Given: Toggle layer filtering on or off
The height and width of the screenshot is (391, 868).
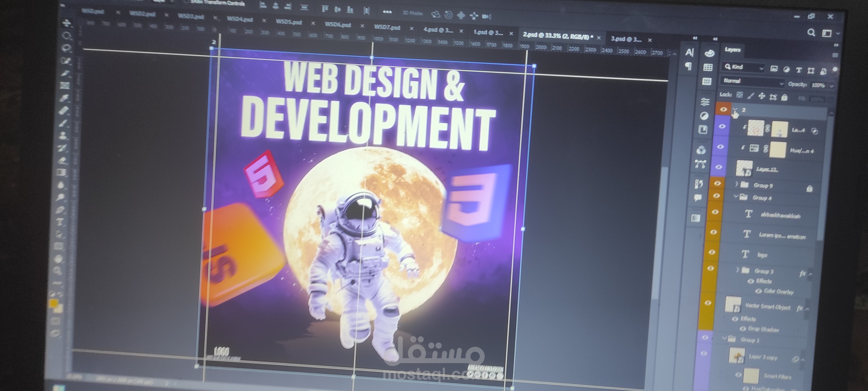Looking at the screenshot, I should tap(835, 69).
